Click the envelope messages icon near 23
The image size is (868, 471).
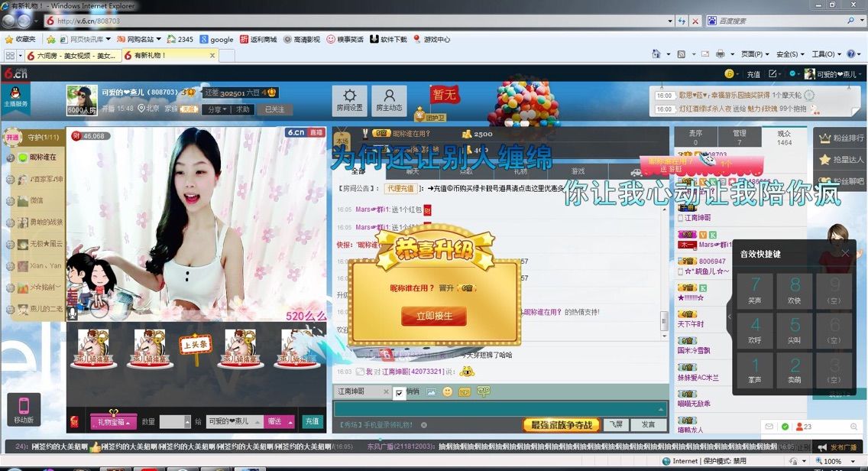pos(769,427)
